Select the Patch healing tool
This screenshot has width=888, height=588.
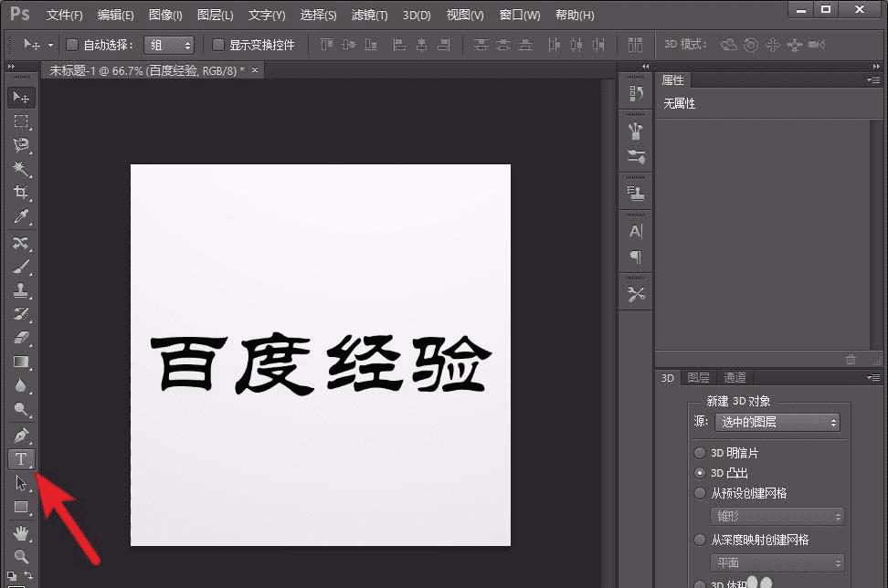[x=21, y=244]
